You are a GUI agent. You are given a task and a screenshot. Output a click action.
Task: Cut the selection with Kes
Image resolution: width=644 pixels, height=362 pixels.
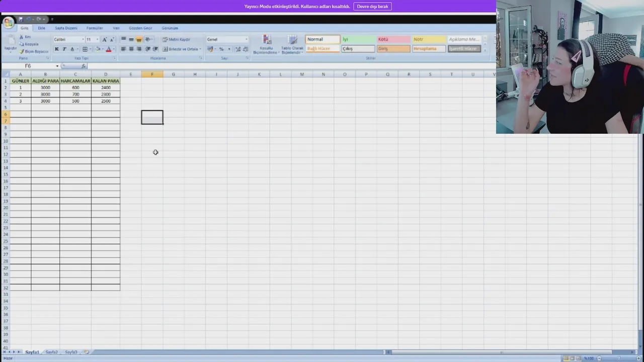click(x=26, y=37)
